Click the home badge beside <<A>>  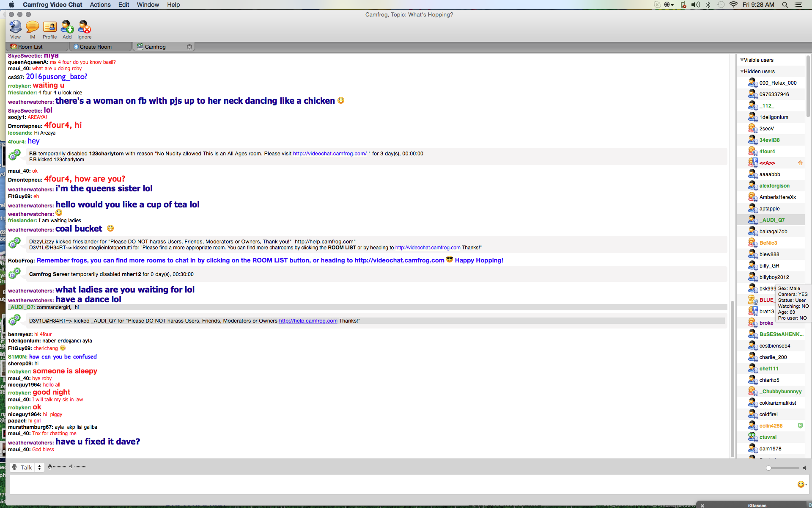coord(800,163)
